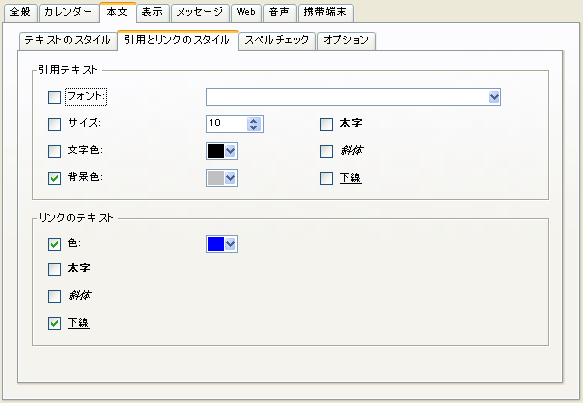Open the メッセージ tab

(x=200, y=13)
